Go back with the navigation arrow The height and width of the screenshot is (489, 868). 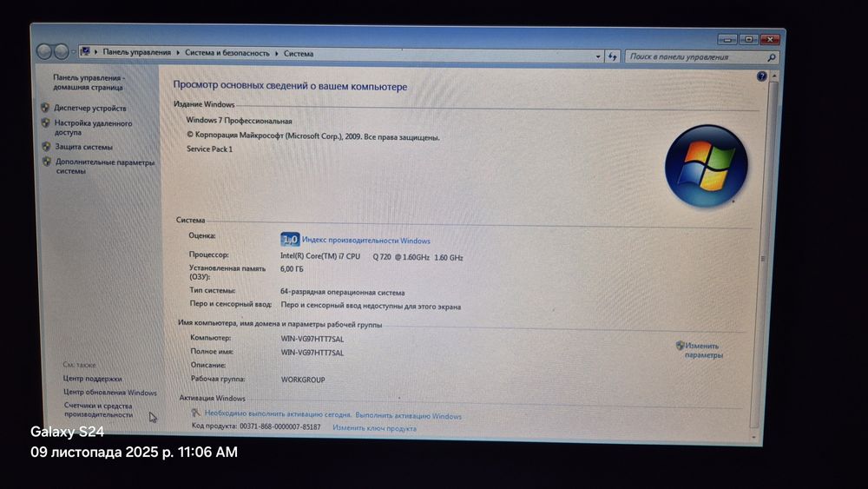click(x=44, y=51)
